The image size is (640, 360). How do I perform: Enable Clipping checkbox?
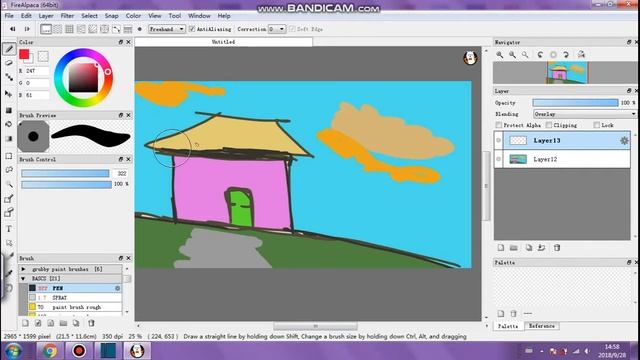549,125
